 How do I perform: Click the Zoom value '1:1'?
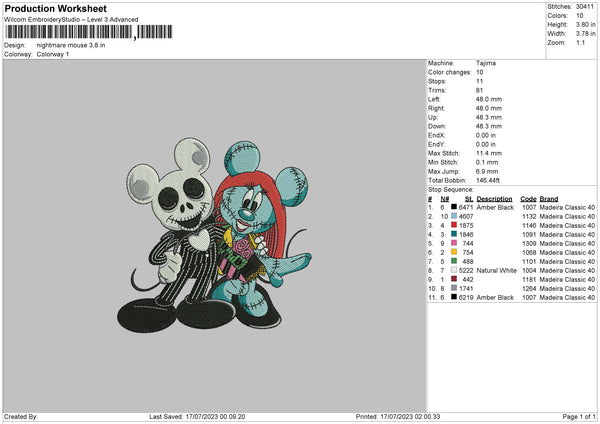[x=580, y=43]
